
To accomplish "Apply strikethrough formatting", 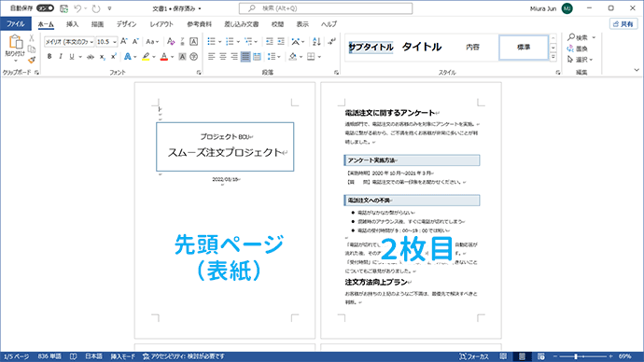I will [91, 57].
